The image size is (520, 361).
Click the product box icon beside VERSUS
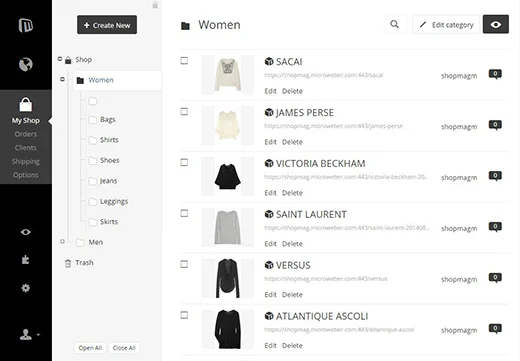coord(269,265)
